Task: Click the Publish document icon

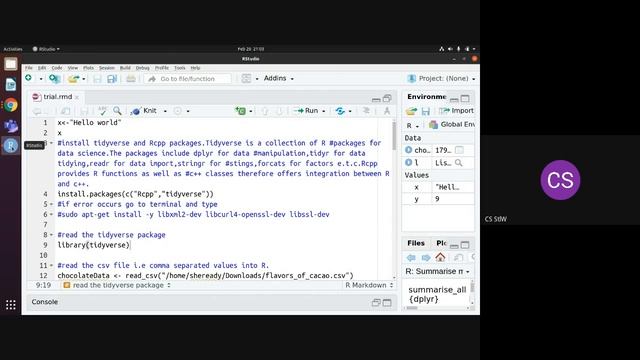Action: click(340, 111)
